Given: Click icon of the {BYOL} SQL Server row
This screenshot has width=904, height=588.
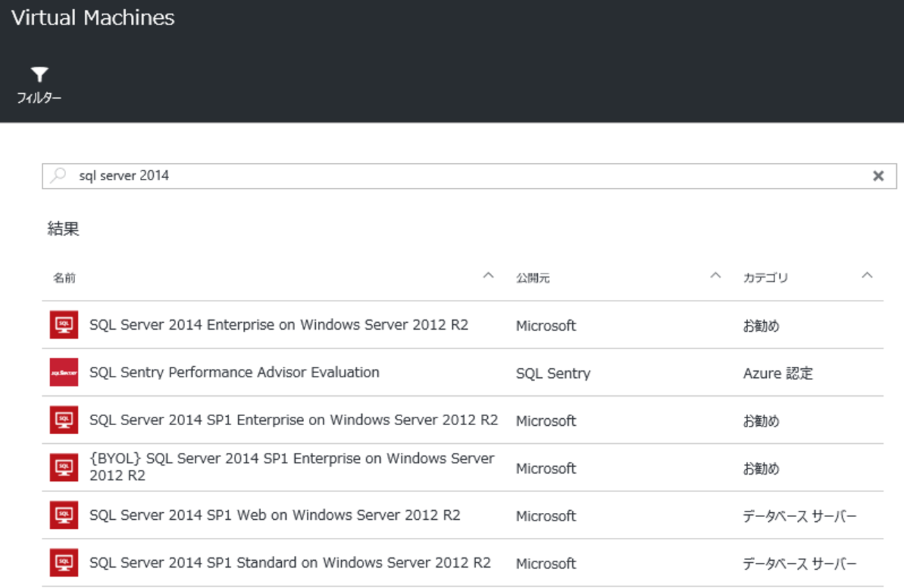Looking at the screenshot, I should (64, 468).
